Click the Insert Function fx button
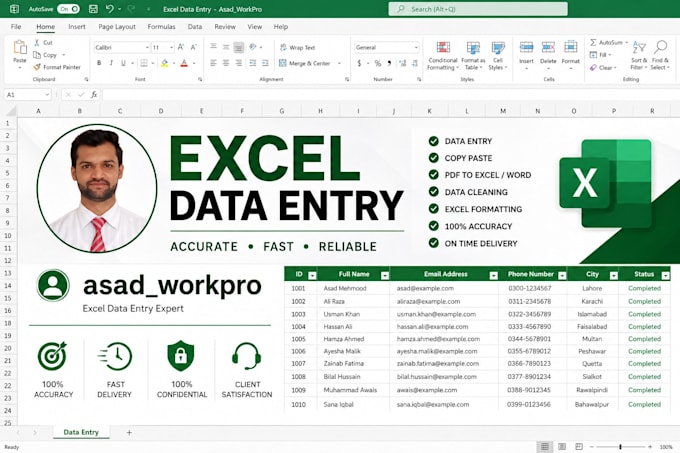 point(94,95)
